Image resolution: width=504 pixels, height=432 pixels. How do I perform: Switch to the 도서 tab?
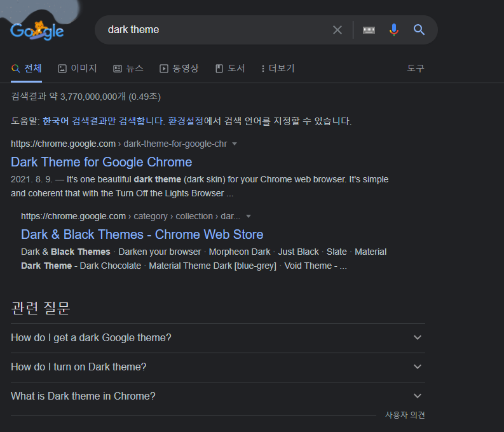click(230, 69)
